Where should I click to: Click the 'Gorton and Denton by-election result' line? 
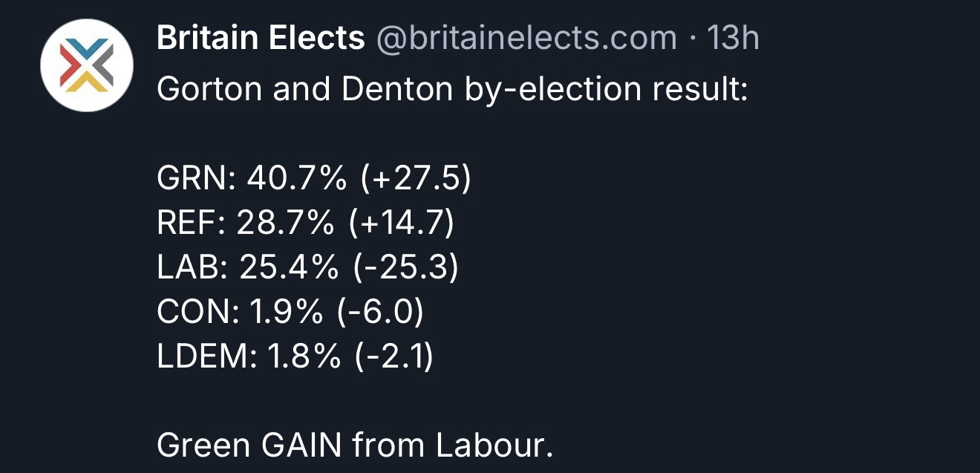[452, 91]
